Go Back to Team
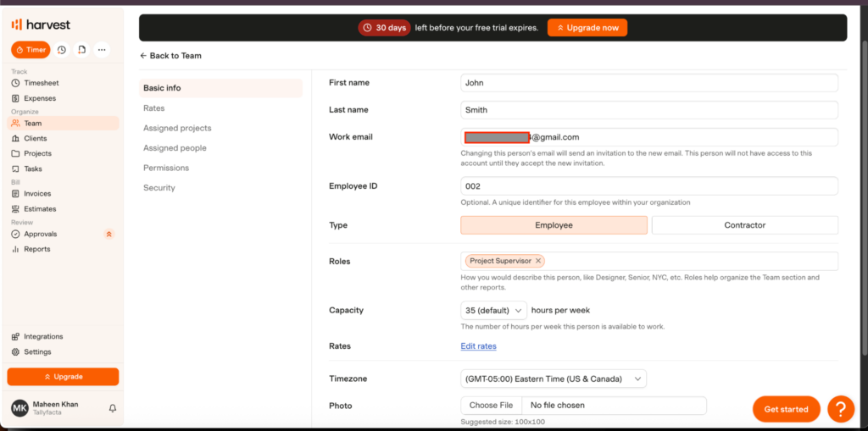 170,56
